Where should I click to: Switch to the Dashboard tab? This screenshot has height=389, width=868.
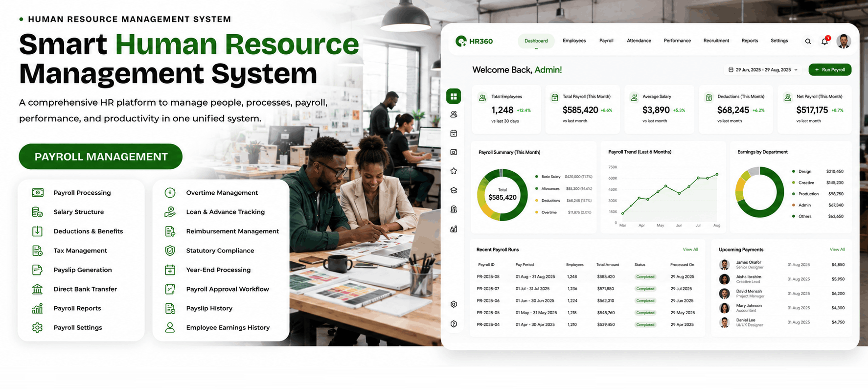(x=536, y=41)
